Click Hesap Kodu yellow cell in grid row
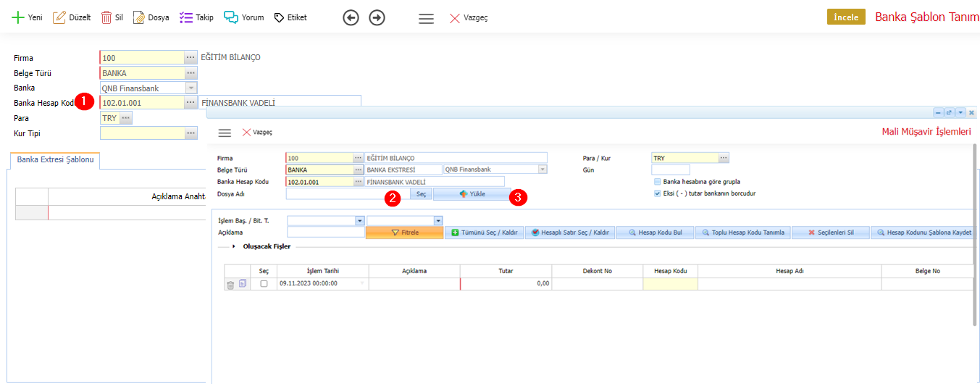980x384 pixels. click(671, 284)
